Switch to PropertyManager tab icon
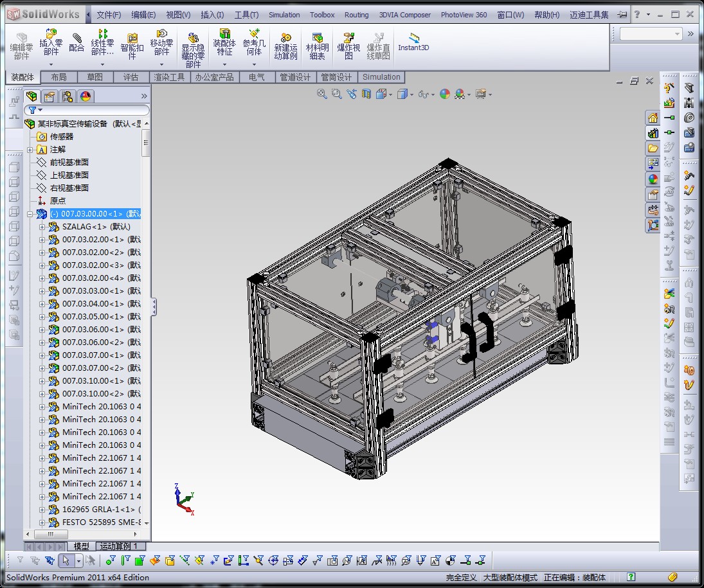The image size is (704, 588). click(50, 96)
